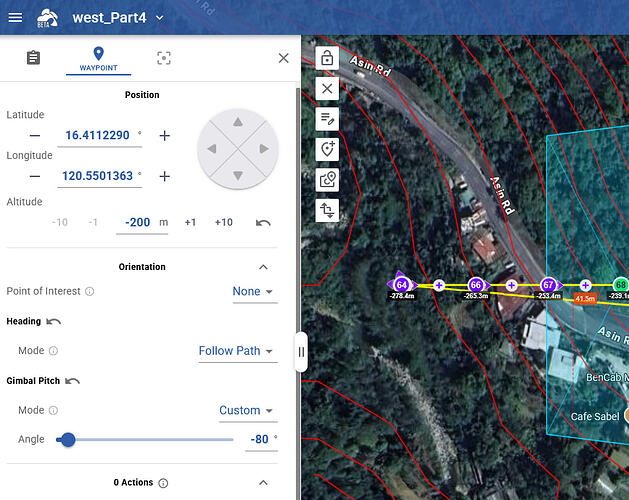
Task: Decrease latitude with the minus button
Action: click(35, 136)
